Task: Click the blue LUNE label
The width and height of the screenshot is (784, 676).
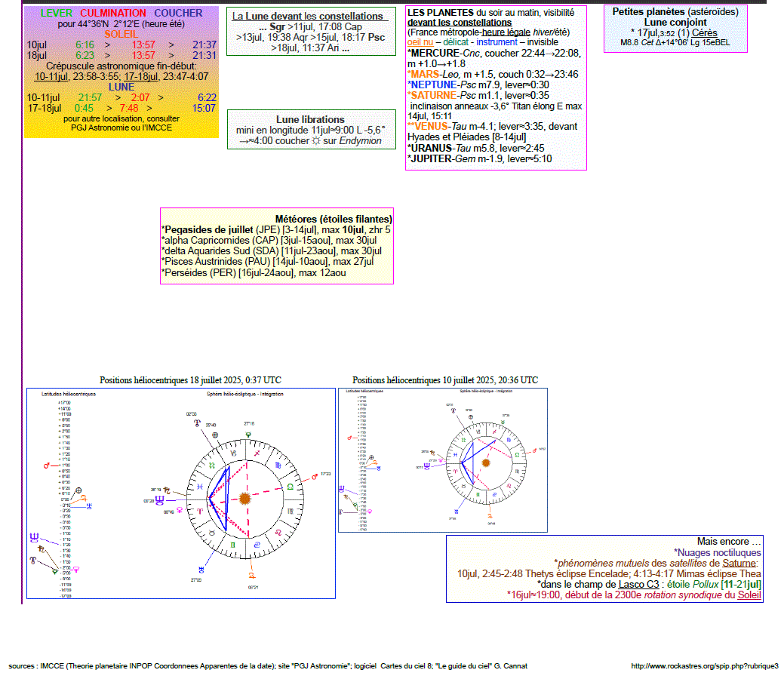Action: (x=121, y=87)
